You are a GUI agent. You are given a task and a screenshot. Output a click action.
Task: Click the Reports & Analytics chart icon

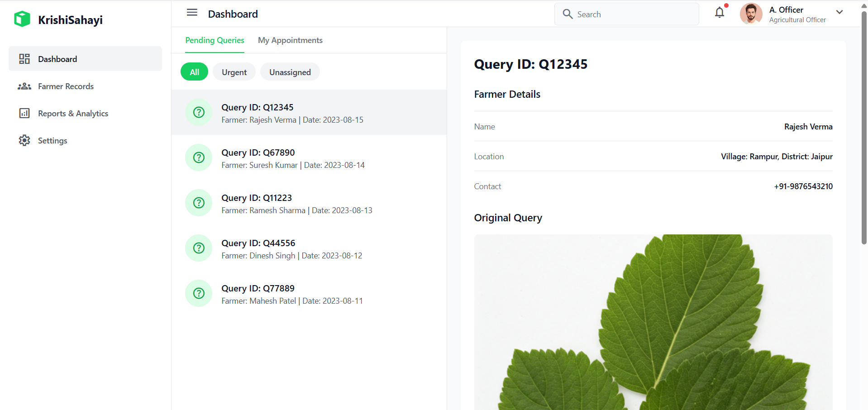point(24,114)
